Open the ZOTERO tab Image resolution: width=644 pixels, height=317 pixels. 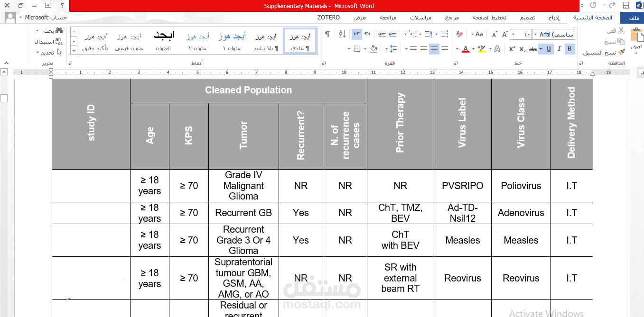pos(328,18)
